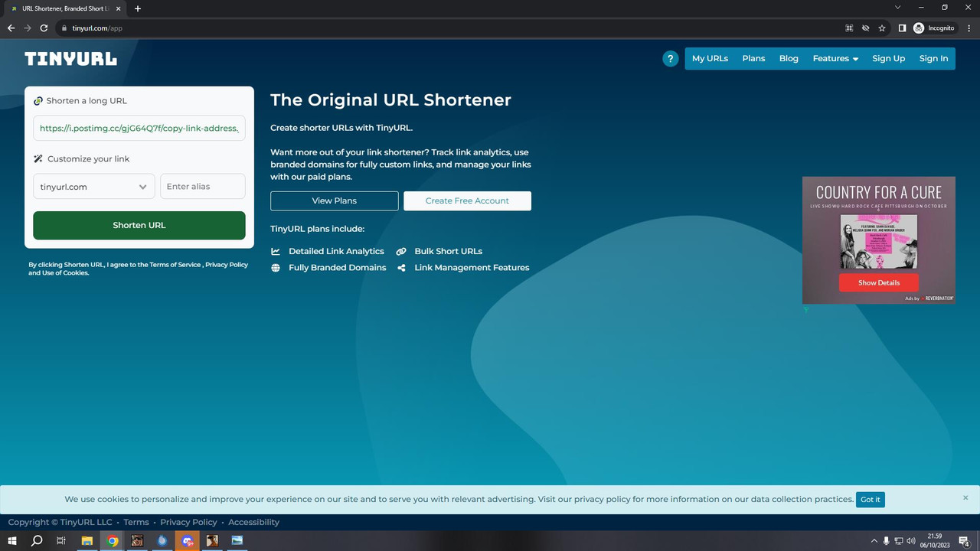This screenshot has width=980, height=551.
Task: Go back with the browser back arrow
Action: point(11,28)
